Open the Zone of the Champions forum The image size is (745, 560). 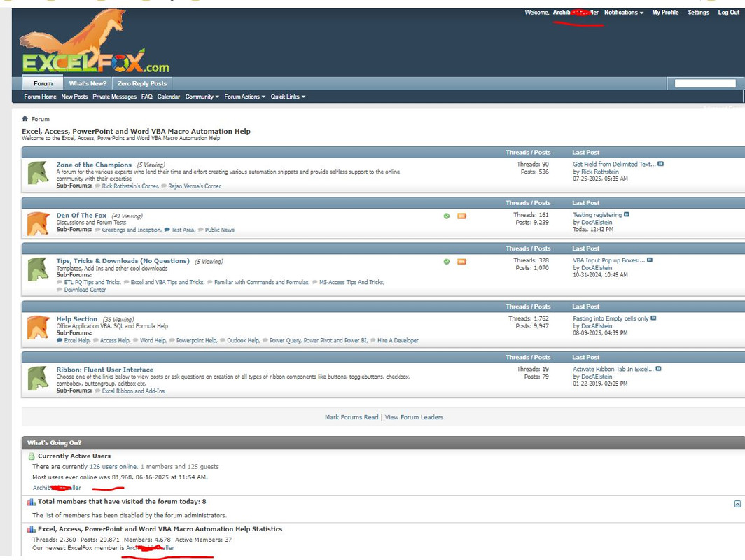(x=94, y=164)
